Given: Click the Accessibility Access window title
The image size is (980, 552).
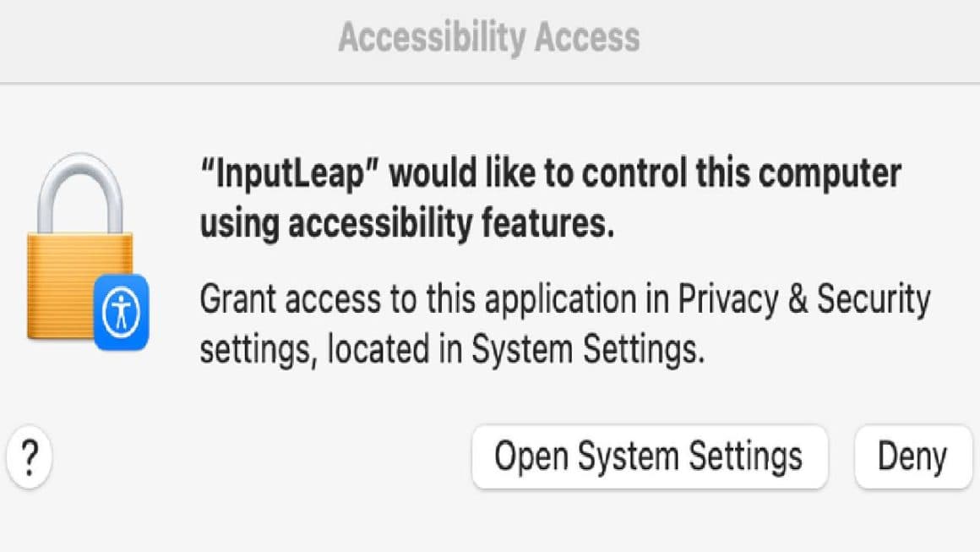Looking at the screenshot, I should point(489,37).
